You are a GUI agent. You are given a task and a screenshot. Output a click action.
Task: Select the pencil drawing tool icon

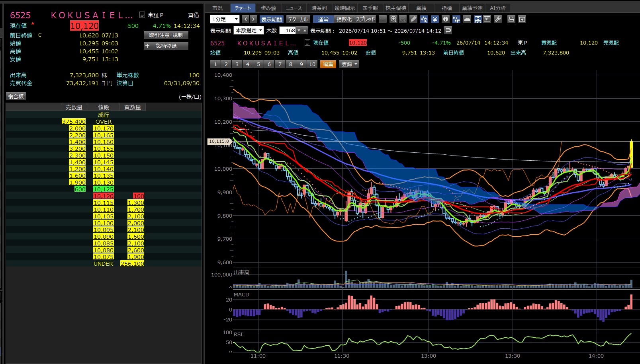coord(413,19)
